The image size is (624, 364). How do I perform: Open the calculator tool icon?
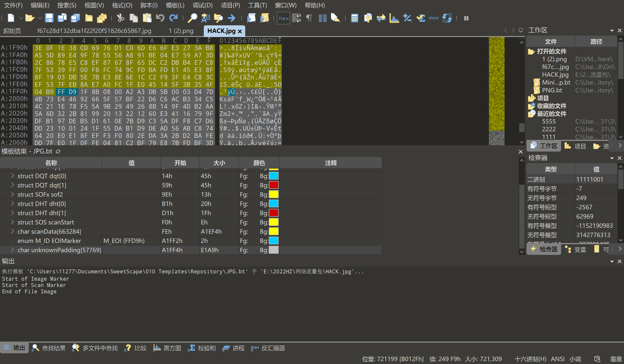(x=355, y=18)
